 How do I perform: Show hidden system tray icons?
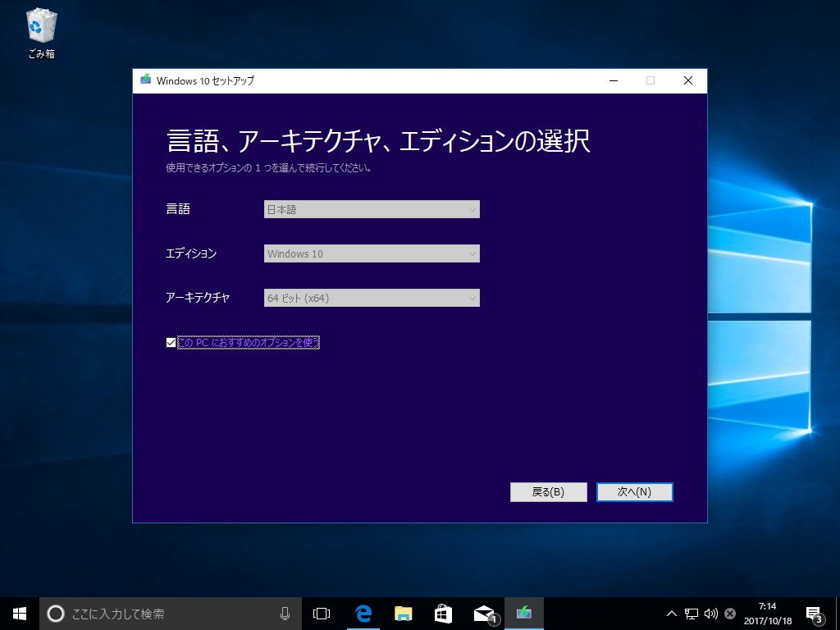point(671,614)
